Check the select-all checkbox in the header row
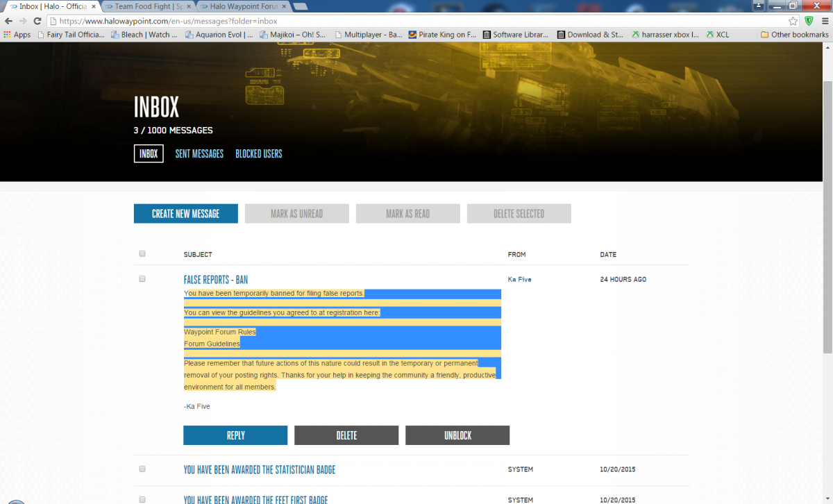 pos(142,254)
